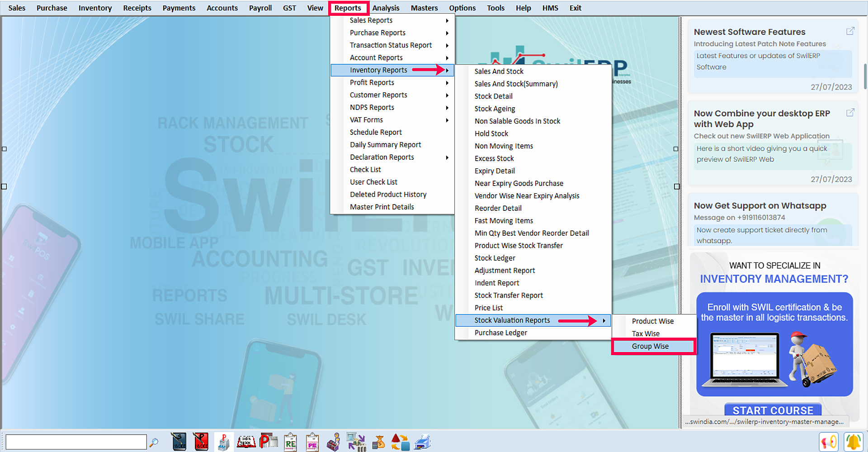Expand Transaction Status Report submenu
The width and height of the screenshot is (868, 452).
pos(392,45)
